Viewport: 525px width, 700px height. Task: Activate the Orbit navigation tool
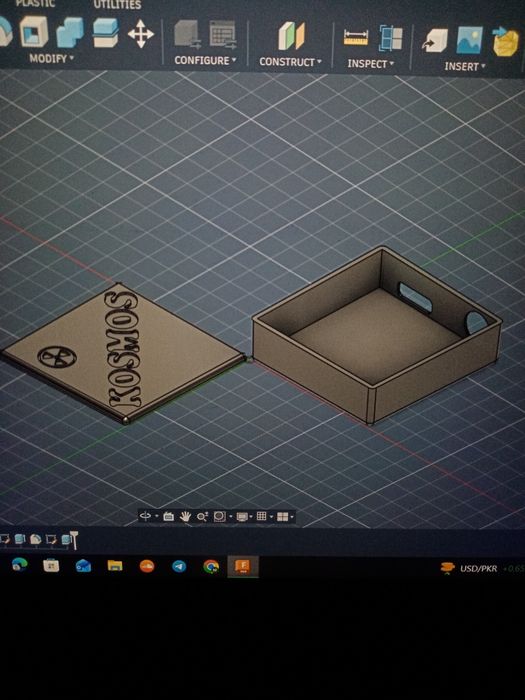[145, 517]
